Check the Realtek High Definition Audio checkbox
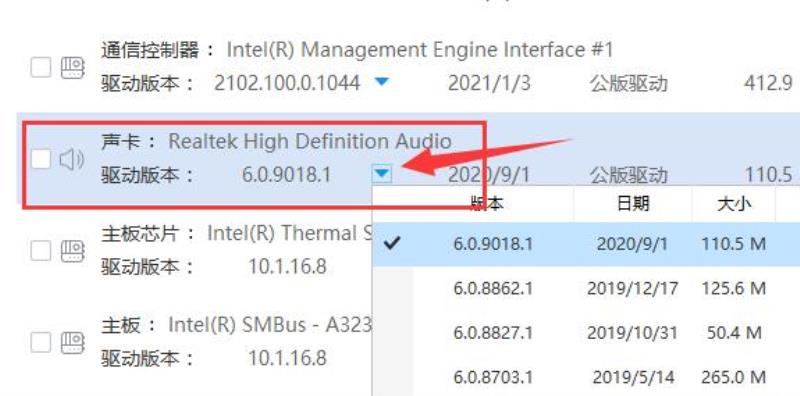 [x=41, y=159]
